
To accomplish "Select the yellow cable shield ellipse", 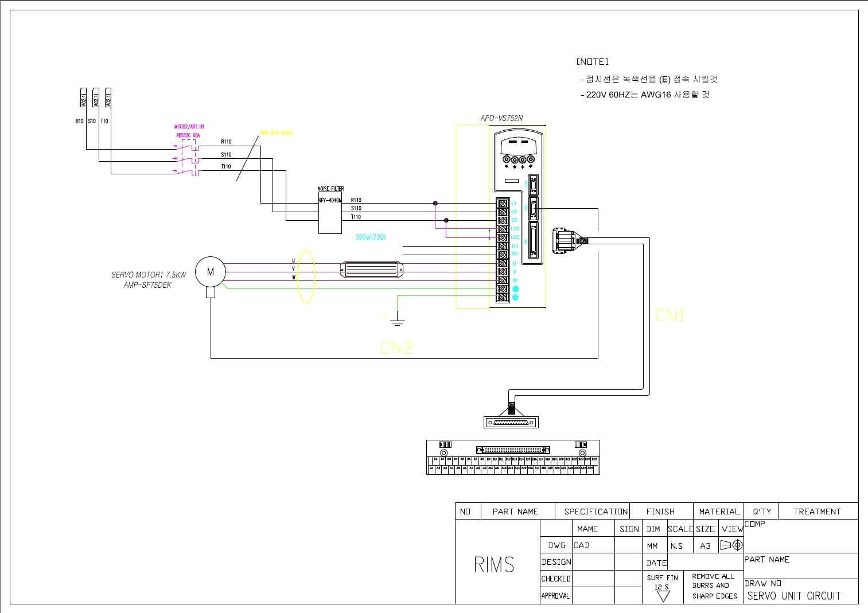I will (x=306, y=276).
